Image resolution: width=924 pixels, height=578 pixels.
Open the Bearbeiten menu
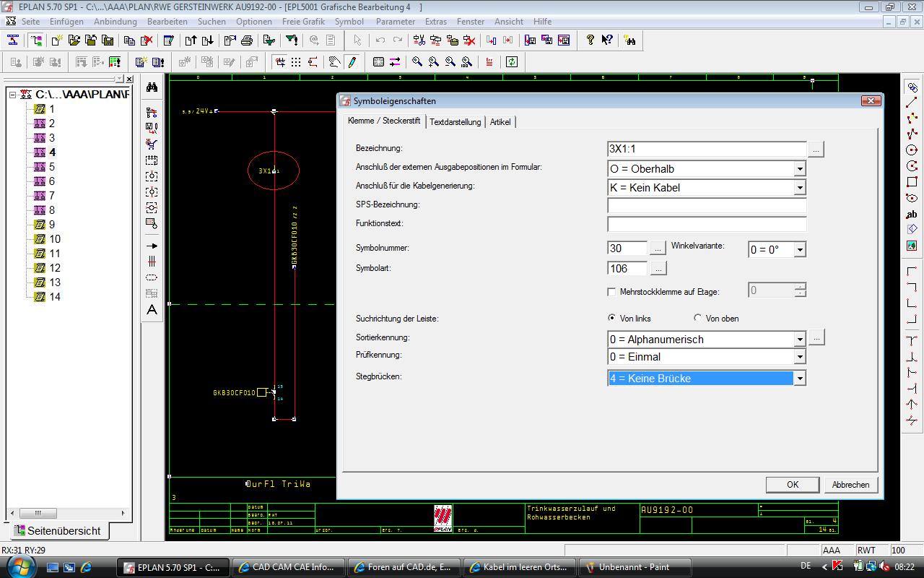coord(167,22)
